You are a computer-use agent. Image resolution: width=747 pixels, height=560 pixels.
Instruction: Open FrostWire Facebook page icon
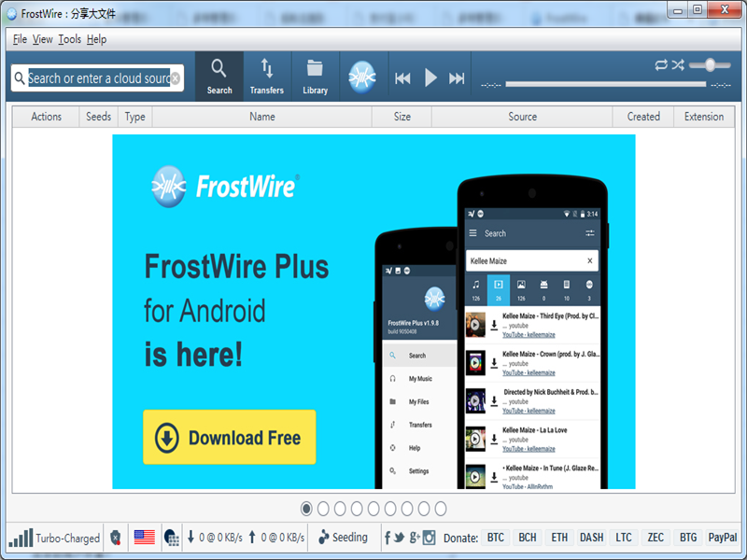coord(387,538)
